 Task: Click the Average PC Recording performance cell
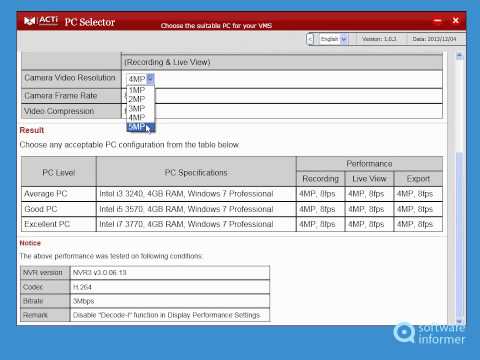320,194
